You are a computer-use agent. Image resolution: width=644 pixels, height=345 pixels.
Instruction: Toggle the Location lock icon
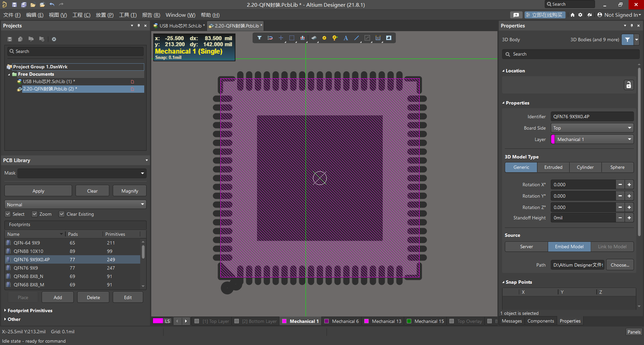coord(629,85)
